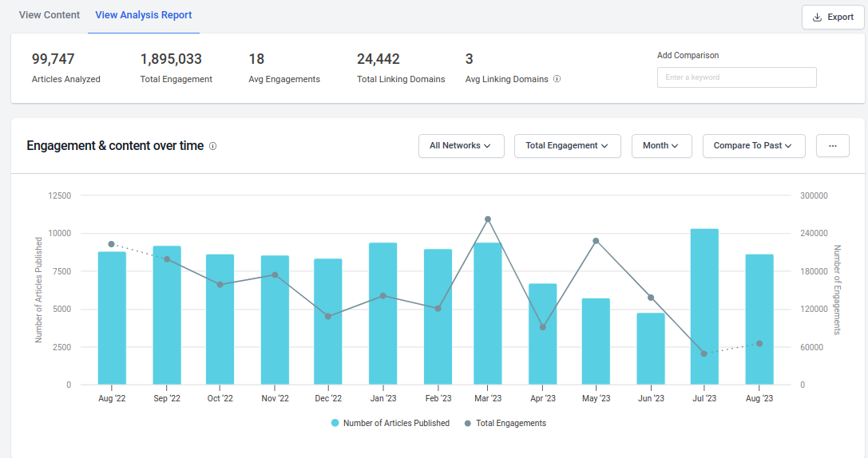Click the Aug '23 engagement line point
Image resolution: width=868 pixels, height=458 pixels.
[759, 344]
